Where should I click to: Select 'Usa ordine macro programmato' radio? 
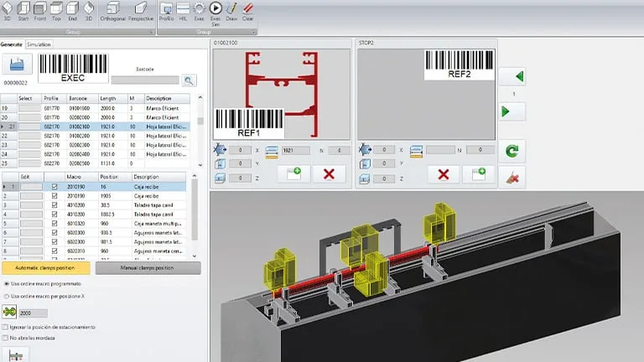[7, 283]
